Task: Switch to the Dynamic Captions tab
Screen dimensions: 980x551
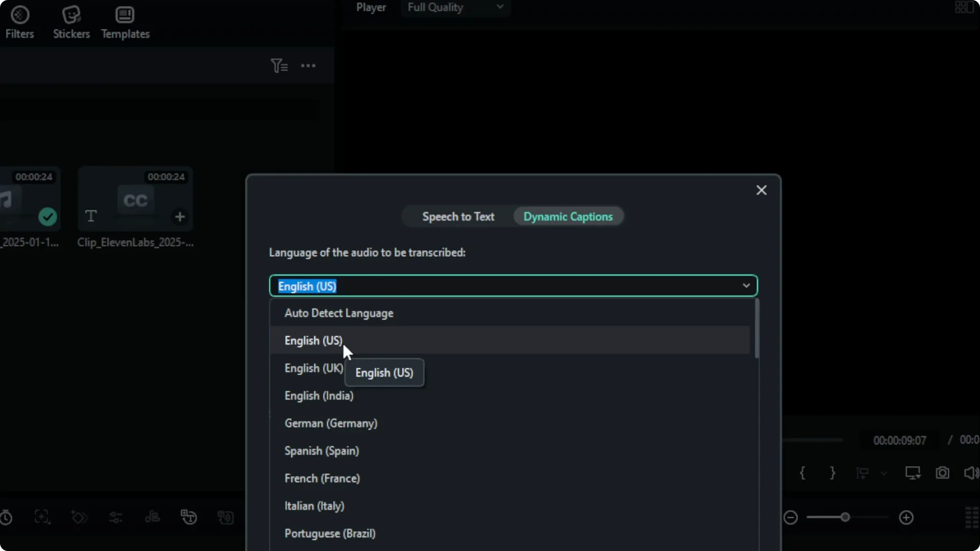Action: (x=568, y=217)
